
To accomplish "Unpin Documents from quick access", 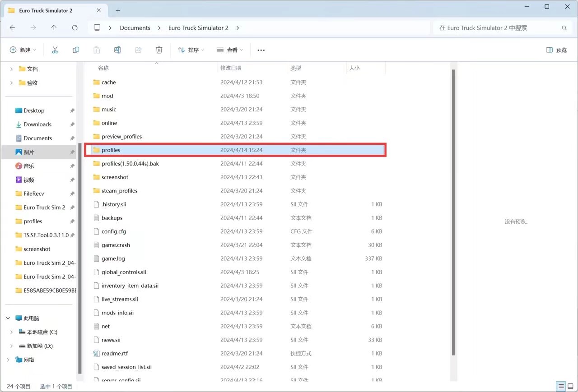I will pos(72,138).
